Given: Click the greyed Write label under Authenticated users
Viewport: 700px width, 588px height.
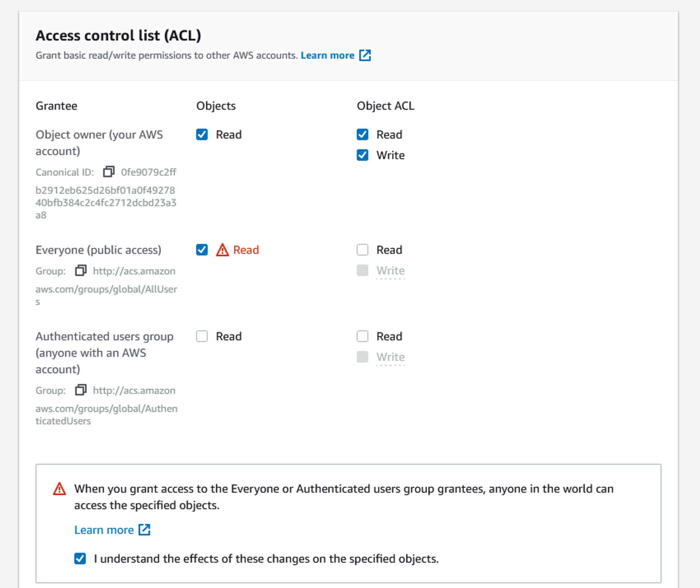Looking at the screenshot, I should tap(391, 357).
